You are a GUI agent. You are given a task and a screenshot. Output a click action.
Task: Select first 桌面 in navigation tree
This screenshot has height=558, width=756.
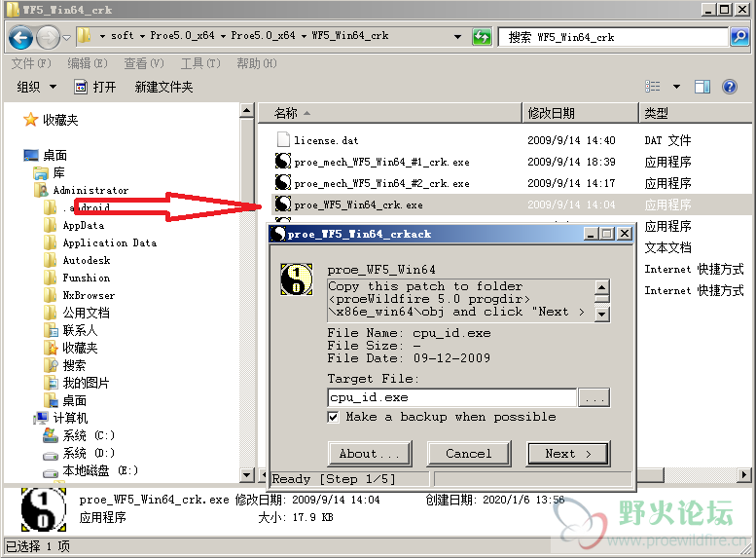pos(46,156)
